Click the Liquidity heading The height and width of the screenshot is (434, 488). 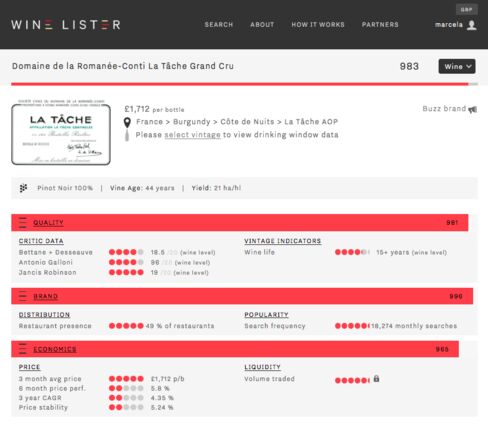262,367
